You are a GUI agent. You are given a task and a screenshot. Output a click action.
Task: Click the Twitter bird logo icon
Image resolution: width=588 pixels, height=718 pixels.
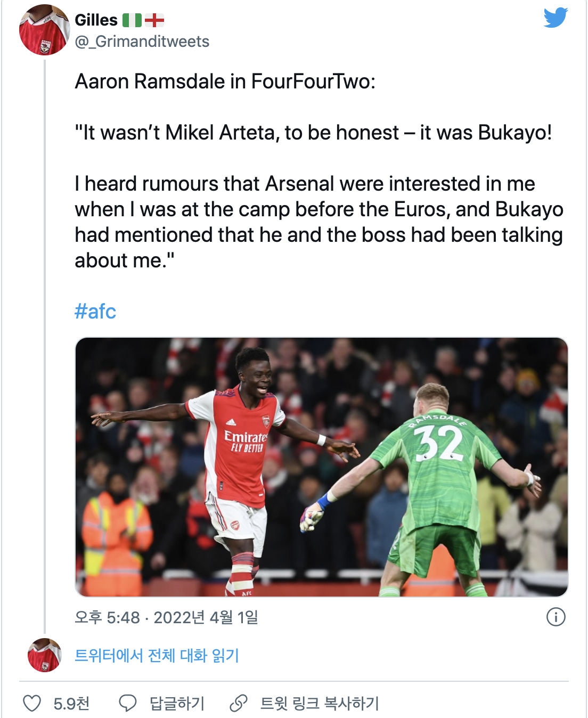pos(556,18)
